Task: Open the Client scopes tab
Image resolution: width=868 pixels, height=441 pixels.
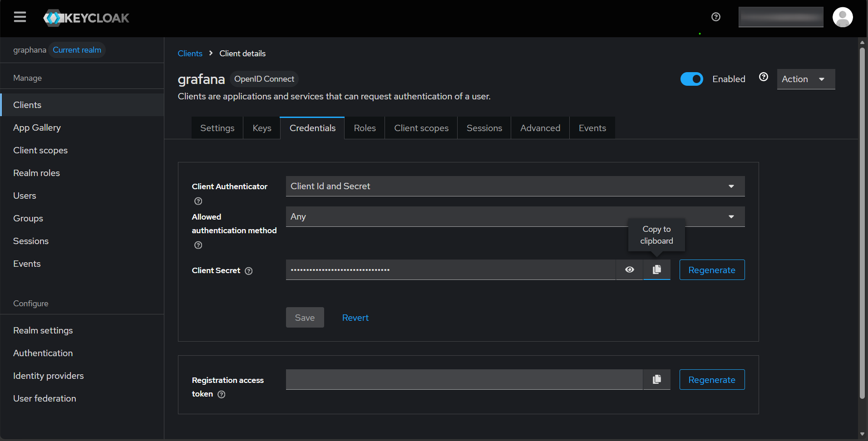Action: 421,128
